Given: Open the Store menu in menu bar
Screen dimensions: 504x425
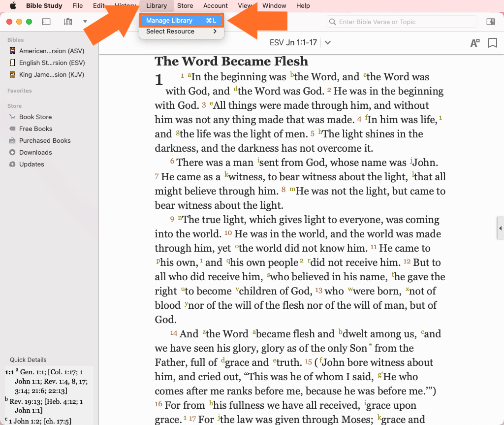Looking at the screenshot, I should point(185,6).
